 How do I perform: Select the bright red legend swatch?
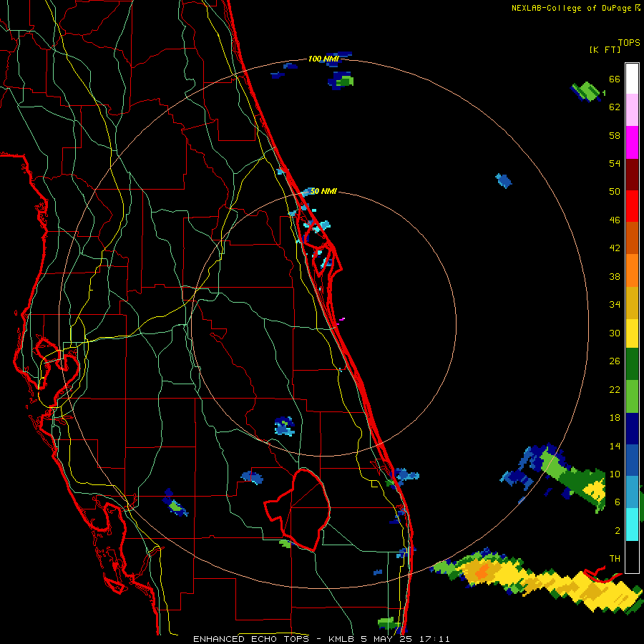[632, 207]
